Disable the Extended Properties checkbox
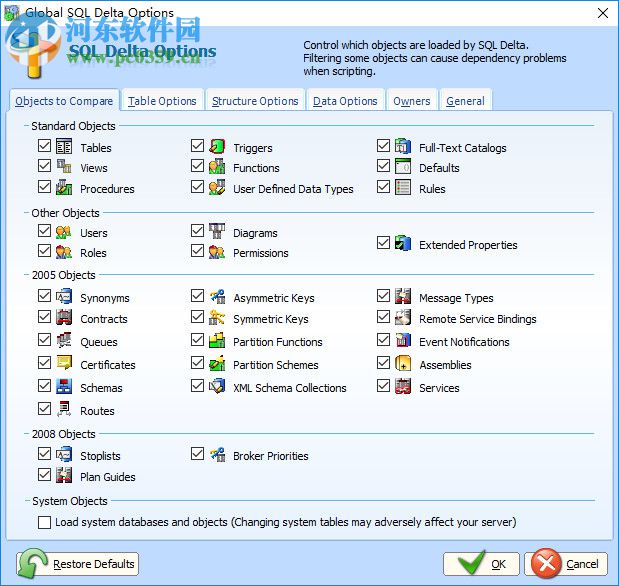The width and height of the screenshot is (619, 586). tap(383, 243)
